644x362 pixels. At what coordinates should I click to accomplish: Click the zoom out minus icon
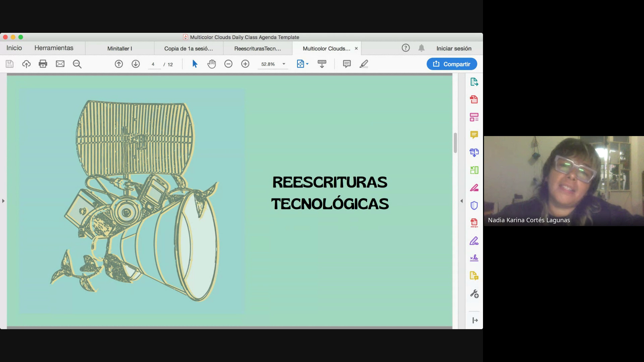[x=228, y=64]
